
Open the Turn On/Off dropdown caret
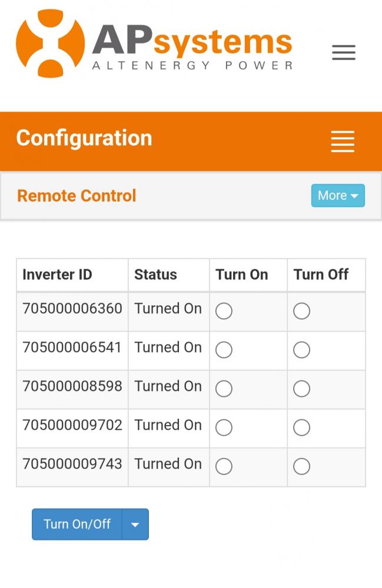(135, 524)
